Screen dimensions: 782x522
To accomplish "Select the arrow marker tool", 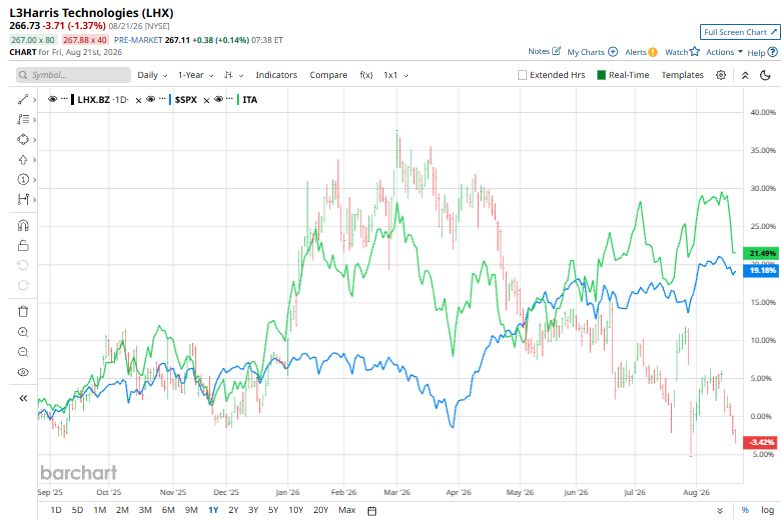I will click(23, 160).
